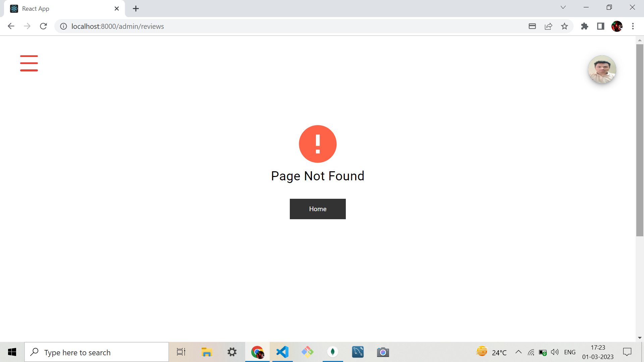Go back to the previous page

pyautogui.click(x=11, y=26)
